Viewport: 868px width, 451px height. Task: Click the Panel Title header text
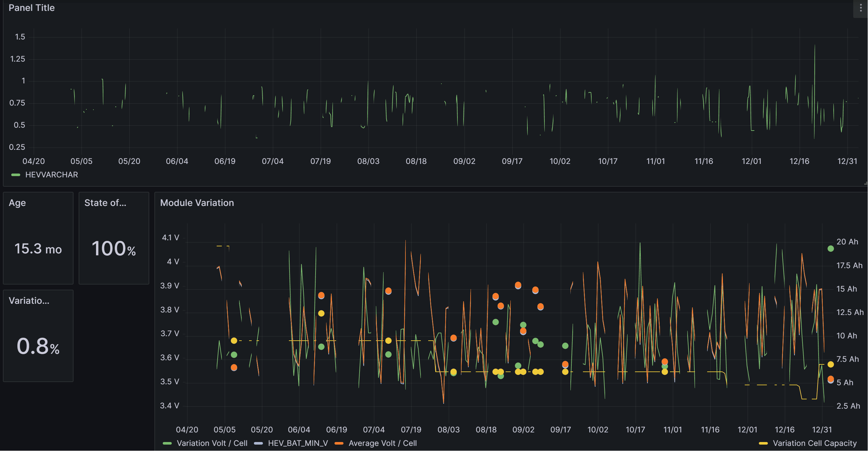[31, 8]
